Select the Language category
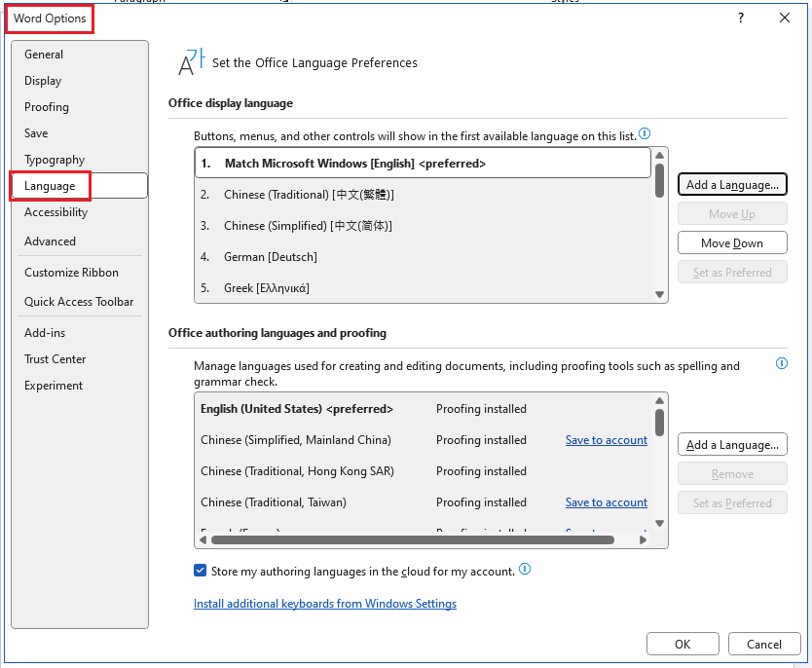Viewport: 812px width, 668px height. point(79,186)
